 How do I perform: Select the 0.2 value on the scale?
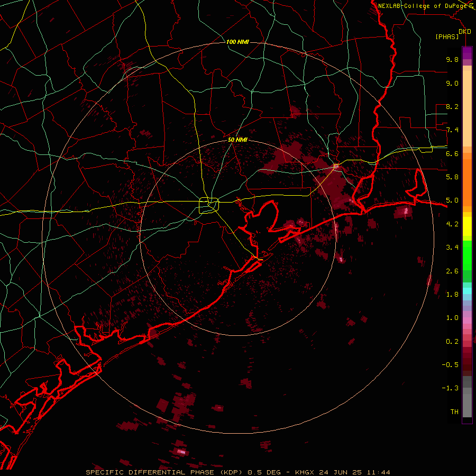452,342
